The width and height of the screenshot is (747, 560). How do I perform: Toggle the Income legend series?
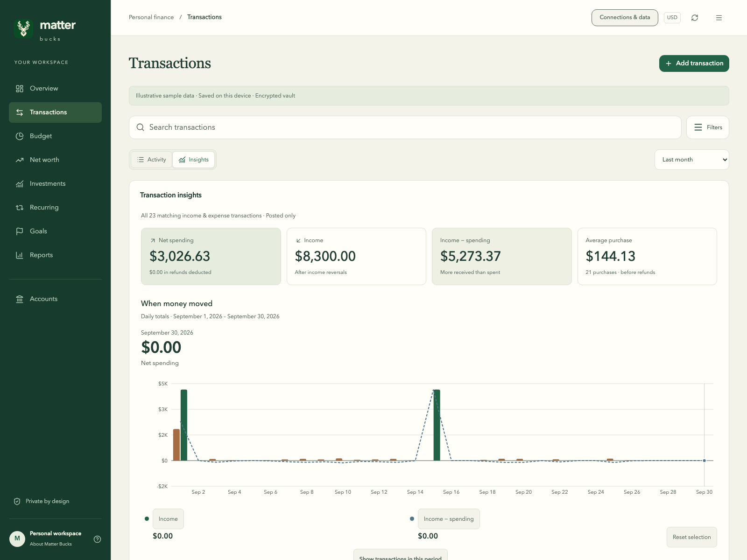[168, 519]
